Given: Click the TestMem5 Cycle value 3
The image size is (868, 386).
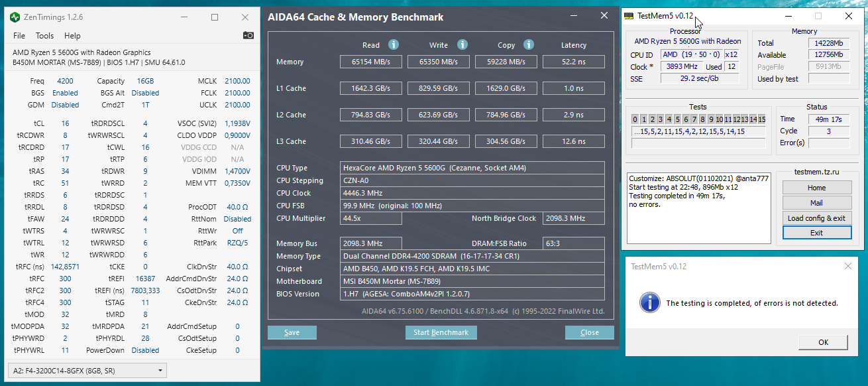Looking at the screenshot, I should (828, 131).
